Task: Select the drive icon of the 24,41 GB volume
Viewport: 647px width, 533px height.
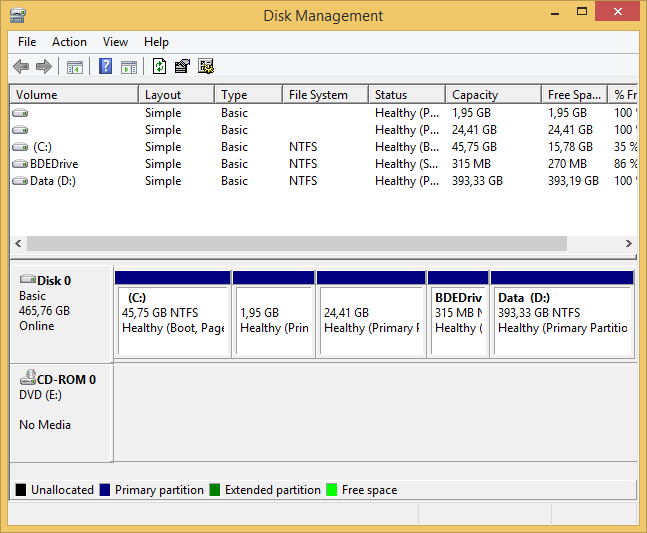Action: (20, 130)
